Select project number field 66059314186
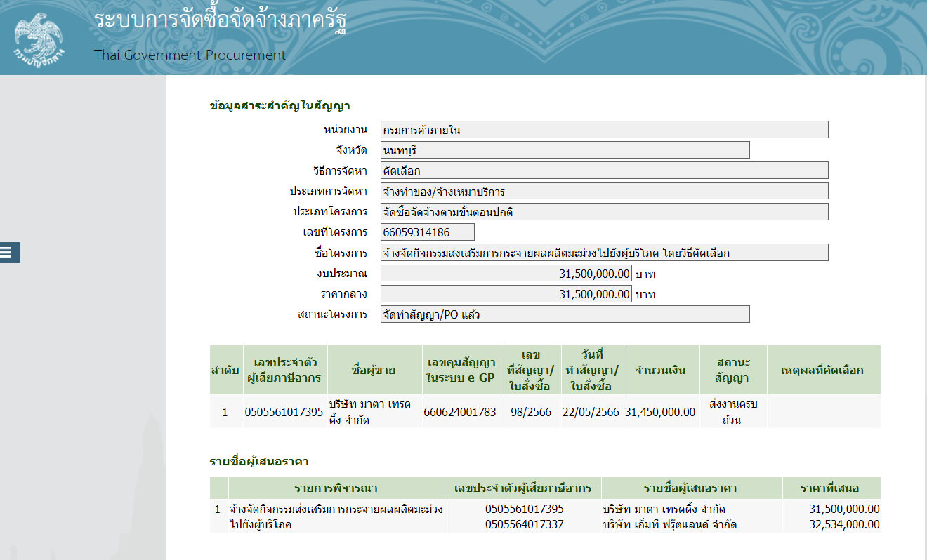 click(x=427, y=232)
